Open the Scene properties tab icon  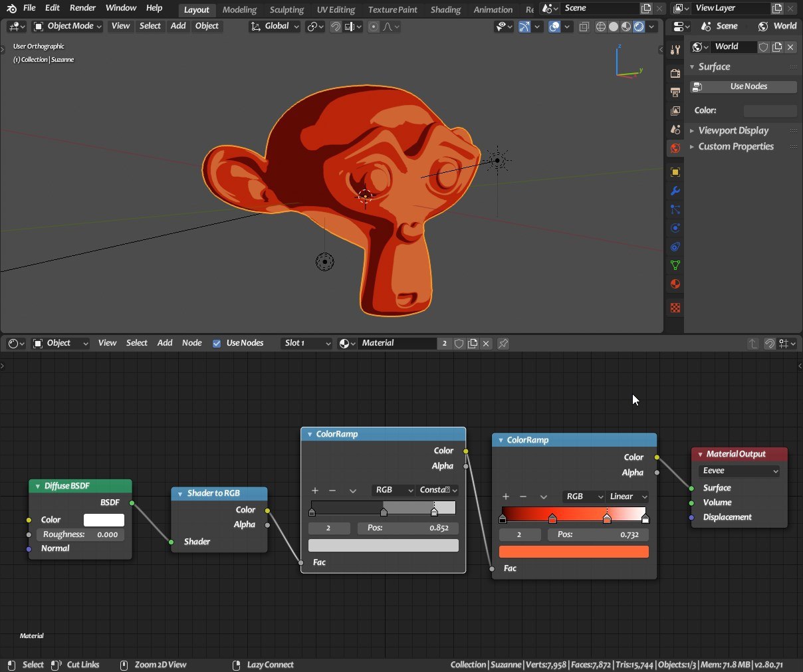point(675,129)
